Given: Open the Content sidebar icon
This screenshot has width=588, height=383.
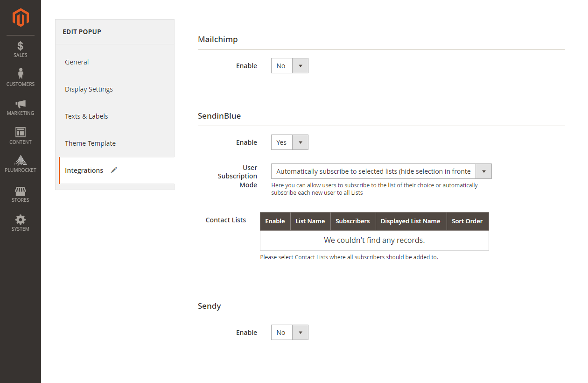Looking at the screenshot, I should (21, 133).
